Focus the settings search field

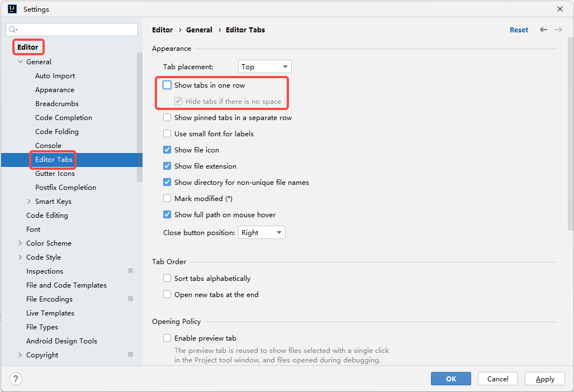coord(72,30)
